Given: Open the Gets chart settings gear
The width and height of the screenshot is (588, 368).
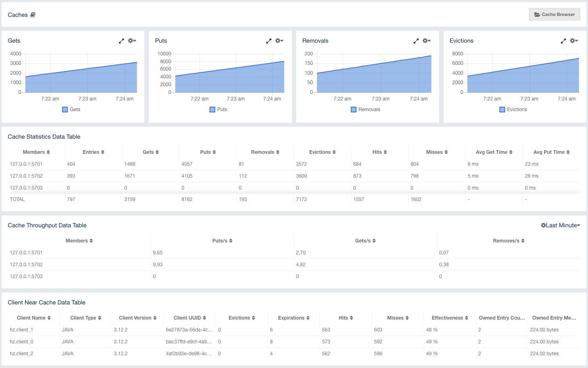Looking at the screenshot, I should coord(132,41).
